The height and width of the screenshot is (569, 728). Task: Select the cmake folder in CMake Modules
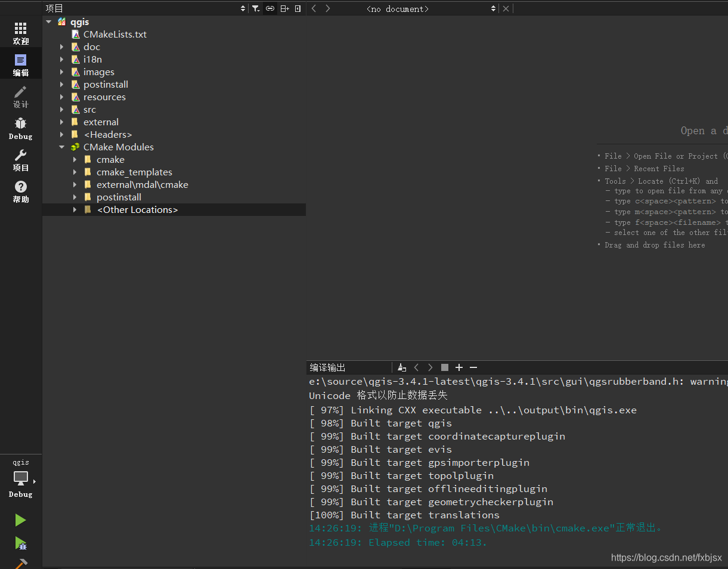pos(110,159)
